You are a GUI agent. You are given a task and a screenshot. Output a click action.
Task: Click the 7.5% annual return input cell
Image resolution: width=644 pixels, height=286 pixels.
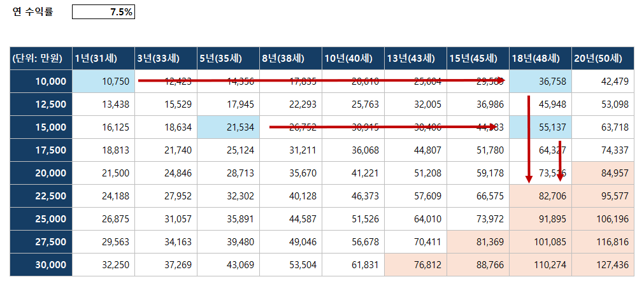[x=103, y=12]
